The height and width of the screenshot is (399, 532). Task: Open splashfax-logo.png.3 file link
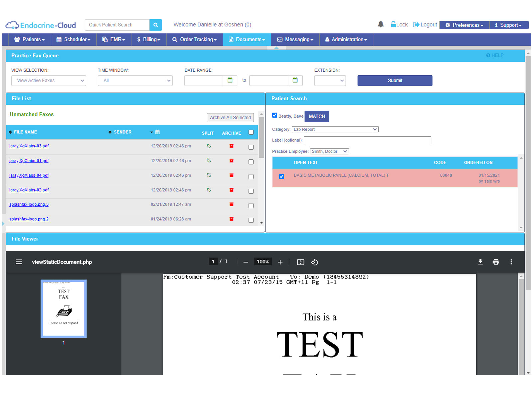tap(29, 204)
